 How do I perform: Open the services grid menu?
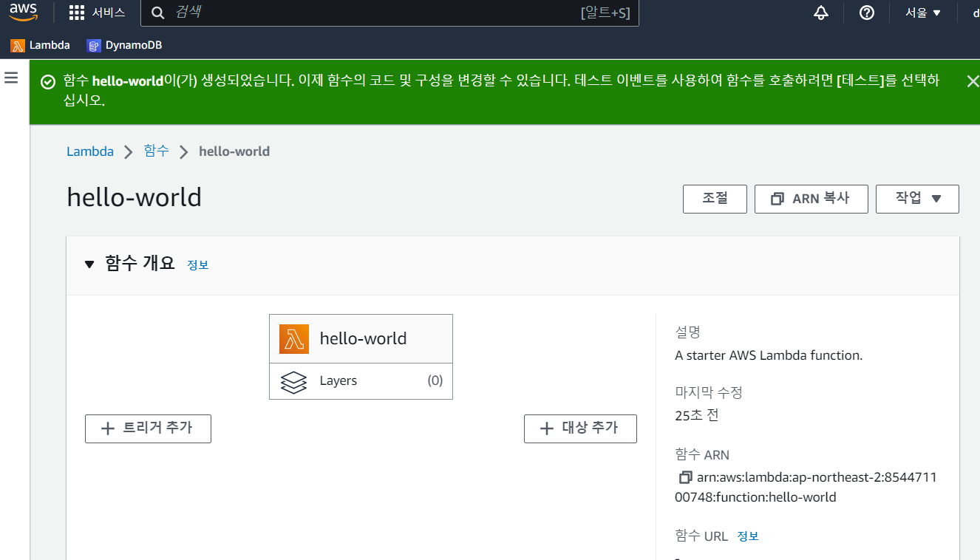point(76,13)
